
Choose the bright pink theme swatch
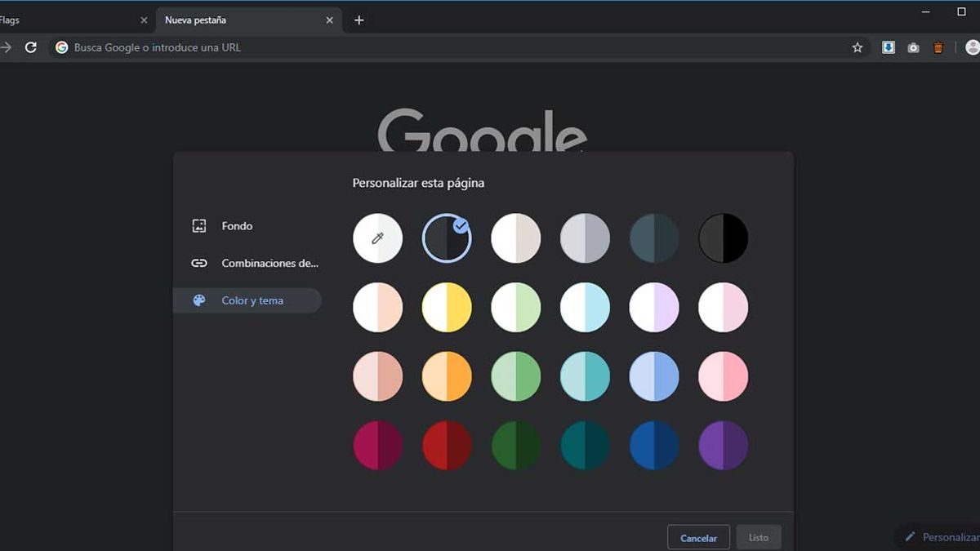coord(723,376)
